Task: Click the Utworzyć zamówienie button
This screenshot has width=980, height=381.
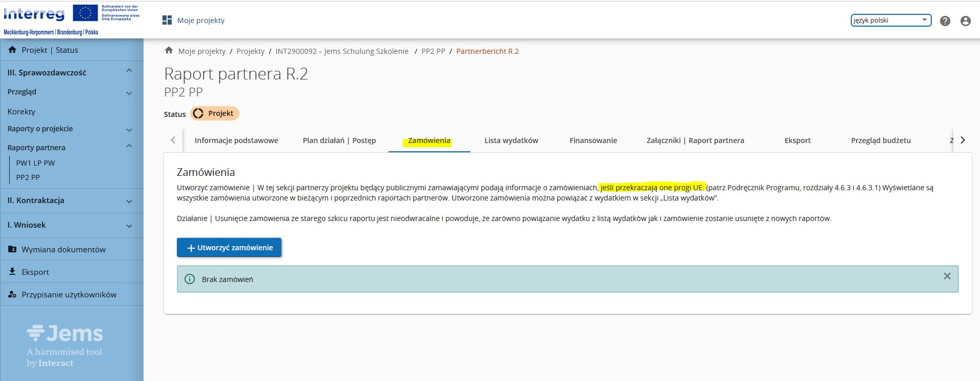Action: pos(229,248)
